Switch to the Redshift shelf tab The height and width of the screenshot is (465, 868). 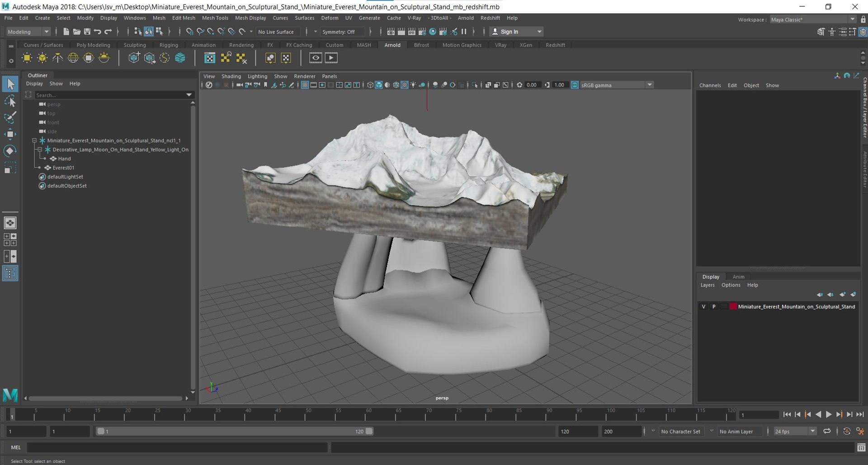pyautogui.click(x=555, y=45)
